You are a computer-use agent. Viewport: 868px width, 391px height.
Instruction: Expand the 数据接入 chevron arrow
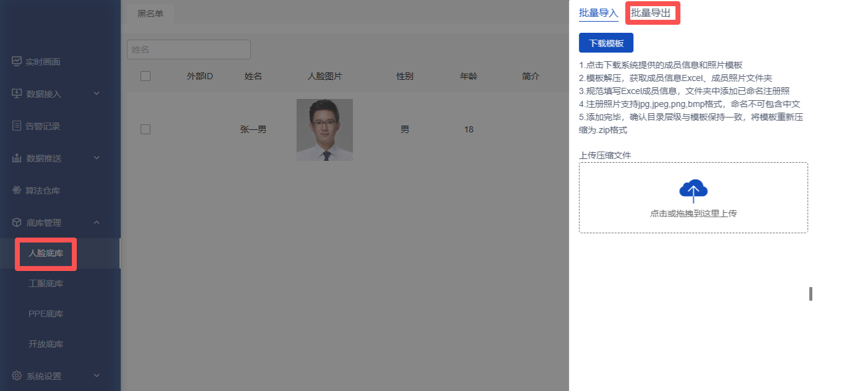coord(97,93)
